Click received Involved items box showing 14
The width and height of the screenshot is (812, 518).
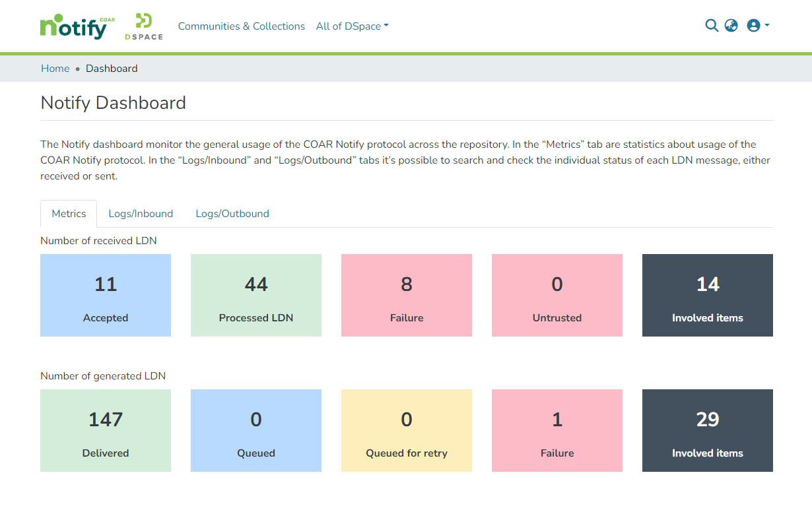point(708,296)
